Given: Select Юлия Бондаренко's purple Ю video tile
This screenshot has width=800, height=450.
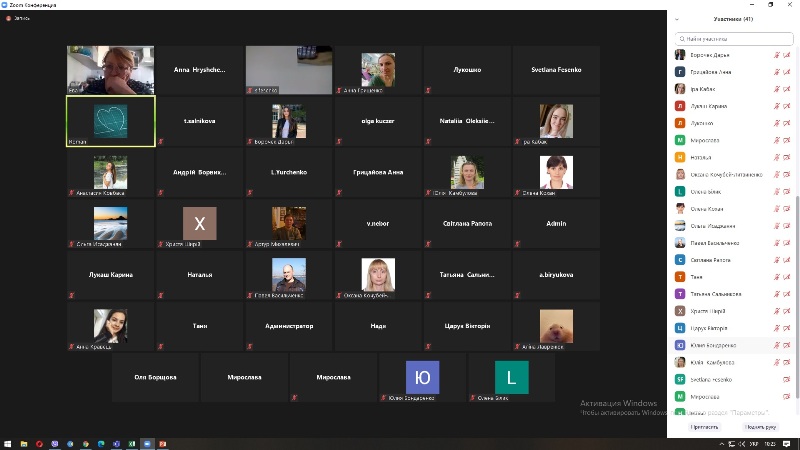Looking at the screenshot, I should coord(422,378).
